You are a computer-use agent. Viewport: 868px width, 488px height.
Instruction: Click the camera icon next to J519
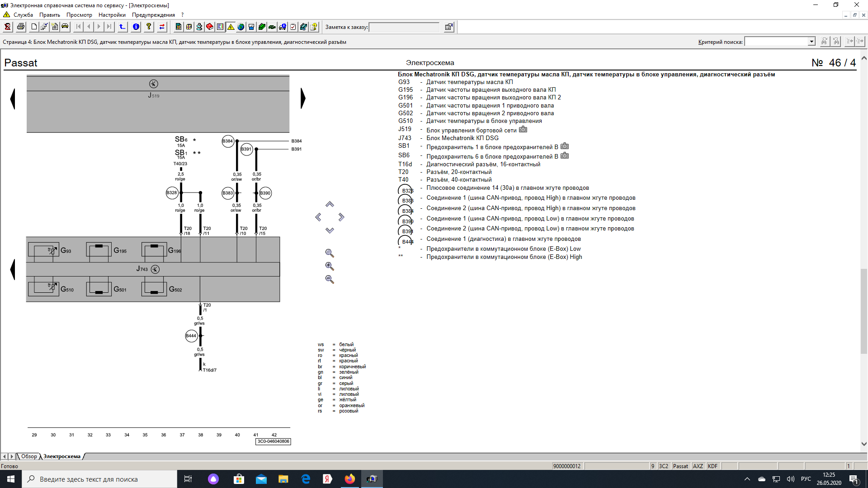tap(523, 130)
